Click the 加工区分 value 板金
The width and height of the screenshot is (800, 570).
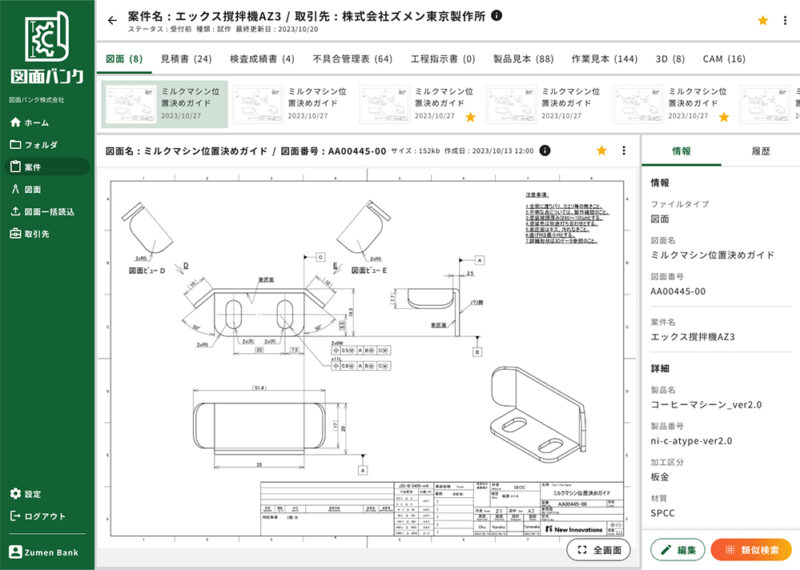[660, 477]
